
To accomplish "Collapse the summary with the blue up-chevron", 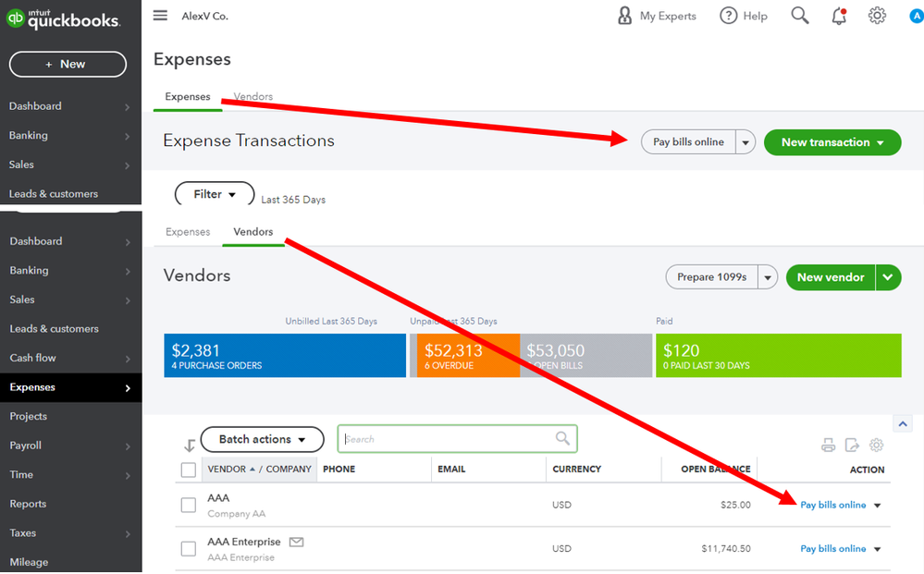I will point(903,423).
